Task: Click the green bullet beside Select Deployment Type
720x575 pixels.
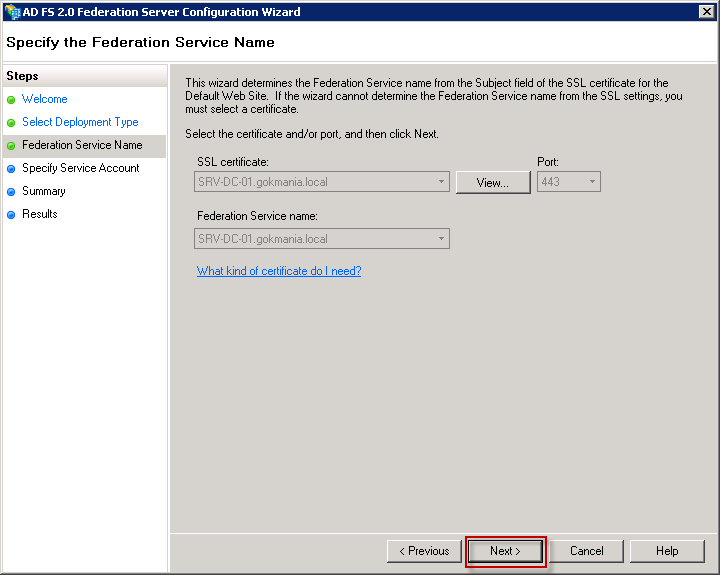Action: click(11, 123)
